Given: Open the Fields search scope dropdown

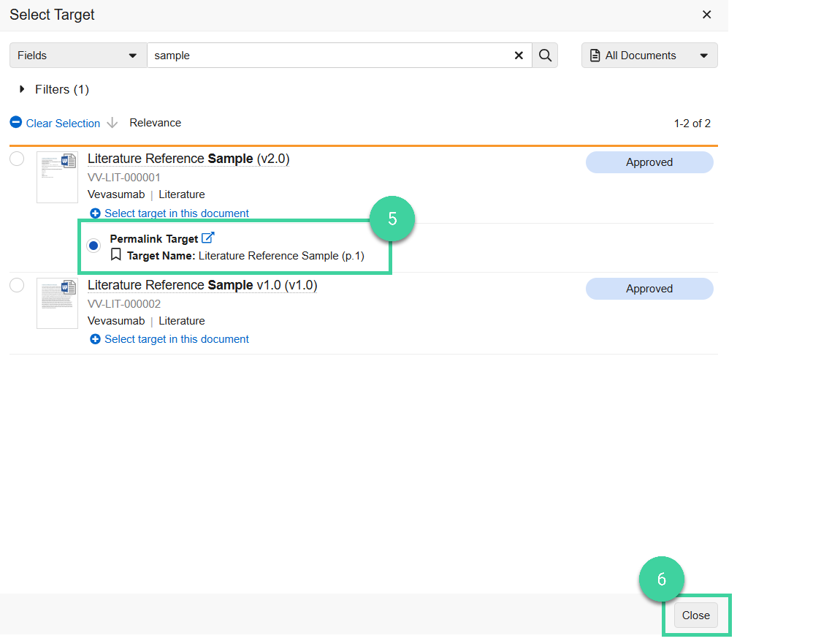Looking at the screenshot, I should click(x=78, y=56).
